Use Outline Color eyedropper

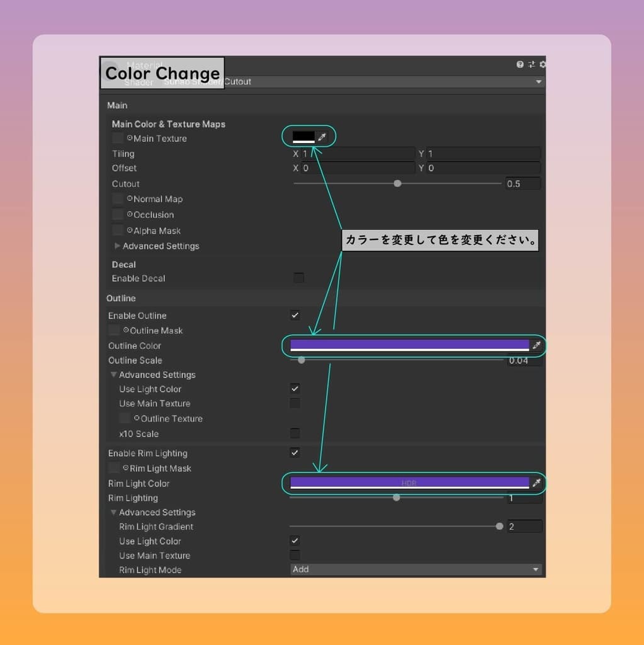[536, 346]
